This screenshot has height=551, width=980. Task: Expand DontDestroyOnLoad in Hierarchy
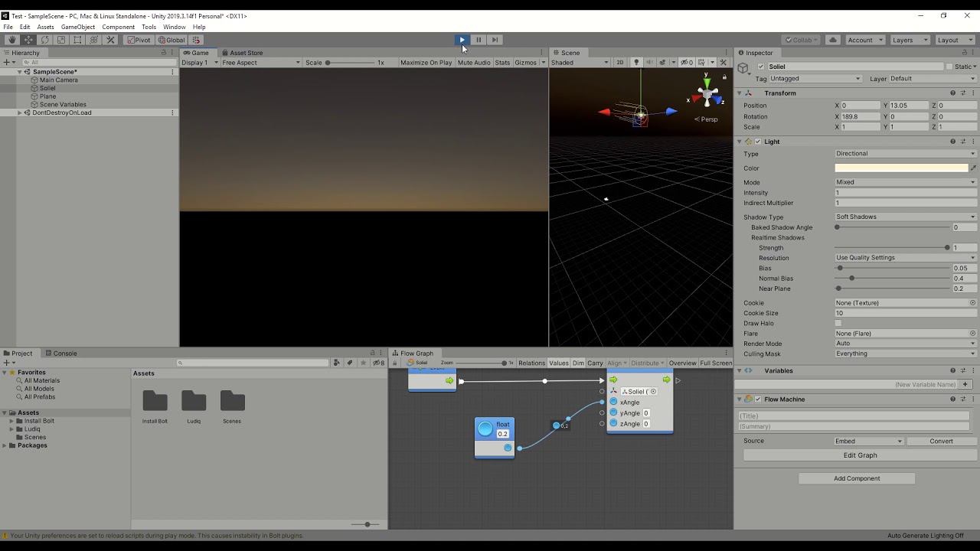[x=20, y=112]
